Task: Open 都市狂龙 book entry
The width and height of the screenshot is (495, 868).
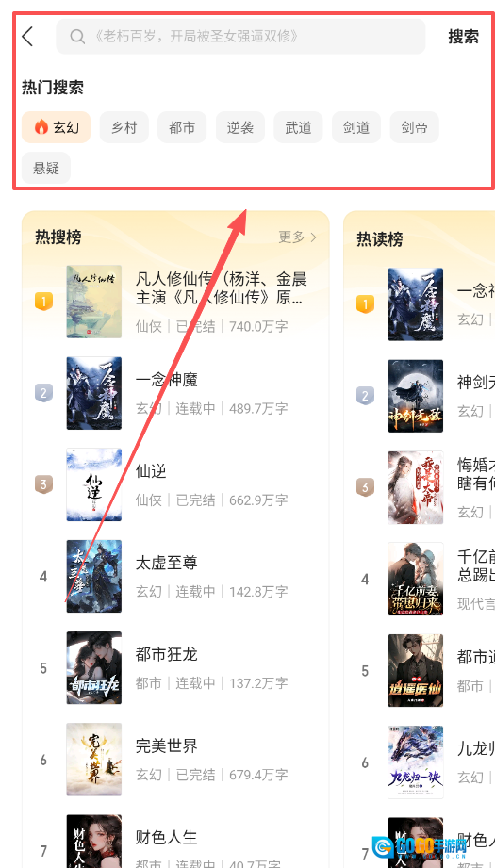Action: coord(176,667)
